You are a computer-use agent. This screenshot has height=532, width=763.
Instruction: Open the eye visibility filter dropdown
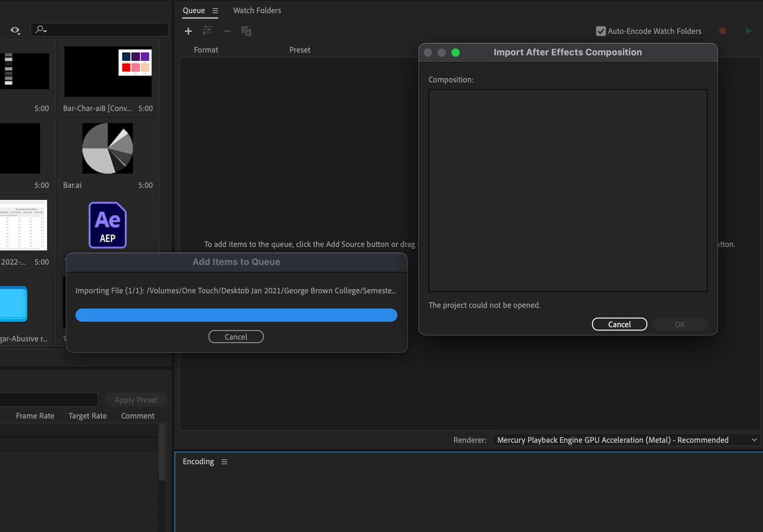click(x=15, y=30)
